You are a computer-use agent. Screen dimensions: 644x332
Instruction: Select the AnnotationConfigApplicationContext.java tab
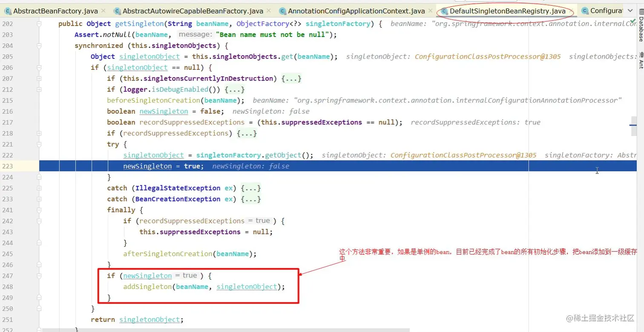356,11
